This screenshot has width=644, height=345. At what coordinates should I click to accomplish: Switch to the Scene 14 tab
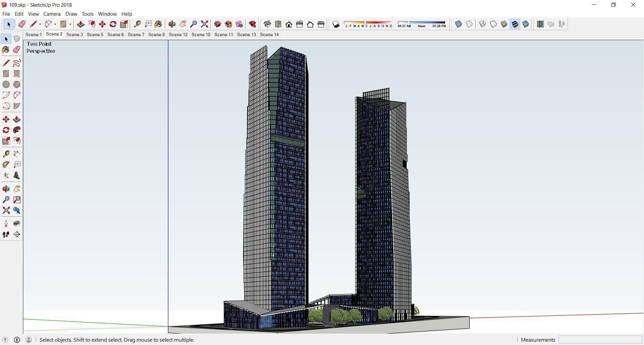tap(269, 34)
